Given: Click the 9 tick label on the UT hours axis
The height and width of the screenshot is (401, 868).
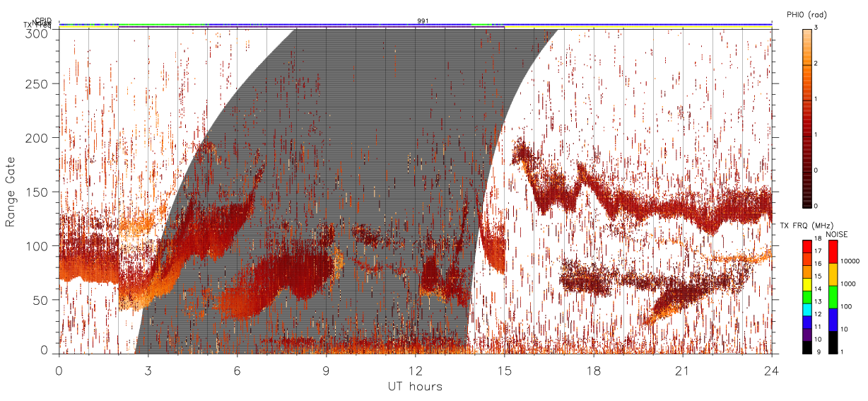Looking at the screenshot, I should (x=327, y=370).
